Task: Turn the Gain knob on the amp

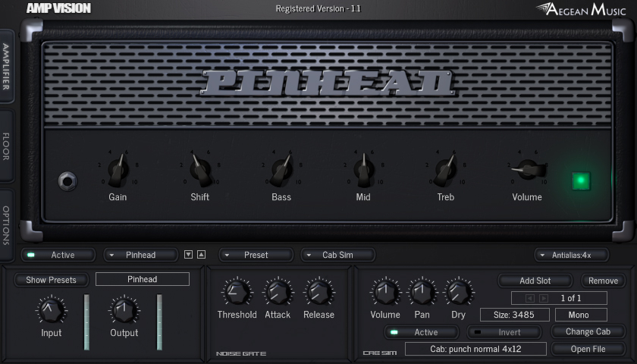Action: coord(118,170)
